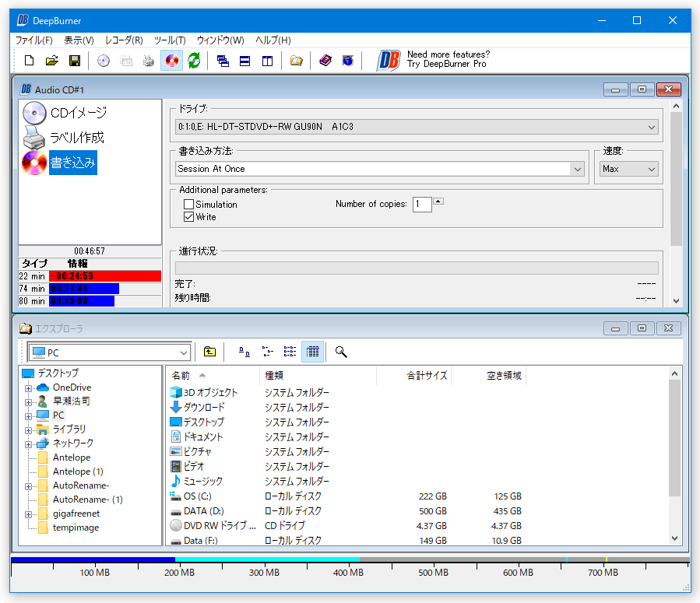Open the 表示(V) menu
The image size is (700, 603).
tap(79, 40)
